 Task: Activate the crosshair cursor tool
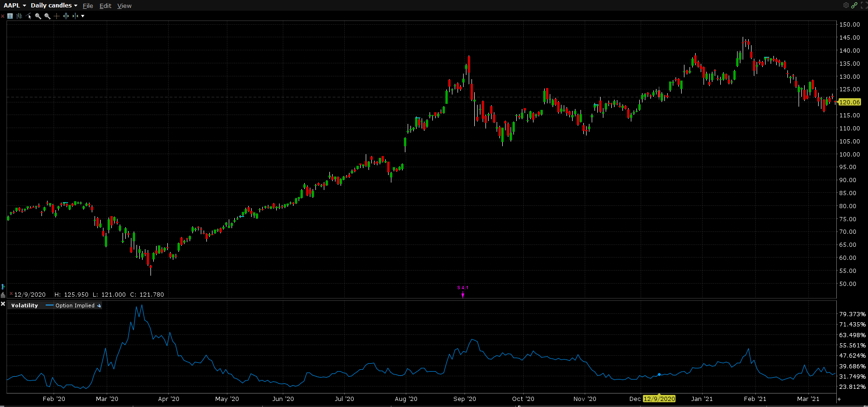tap(57, 16)
